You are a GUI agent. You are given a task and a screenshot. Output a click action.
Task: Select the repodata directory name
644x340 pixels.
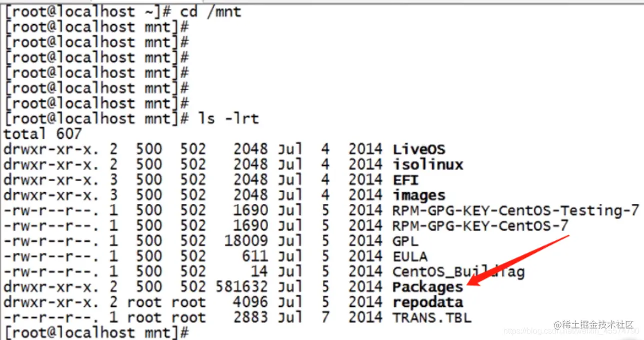coord(428,302)
